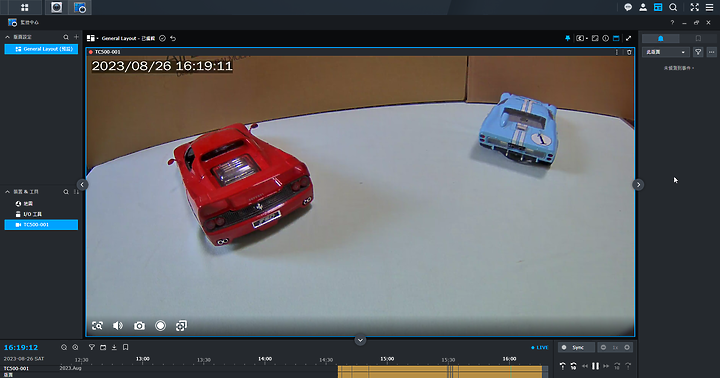
Task: Expand the viewer to full screen
Action: [x=629, y=39]
